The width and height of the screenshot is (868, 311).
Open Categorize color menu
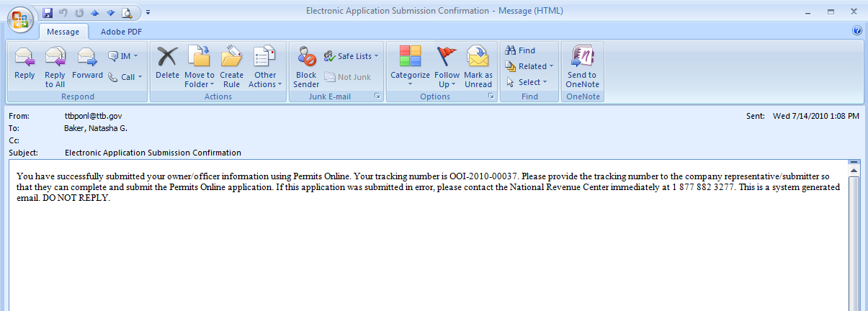410,66
